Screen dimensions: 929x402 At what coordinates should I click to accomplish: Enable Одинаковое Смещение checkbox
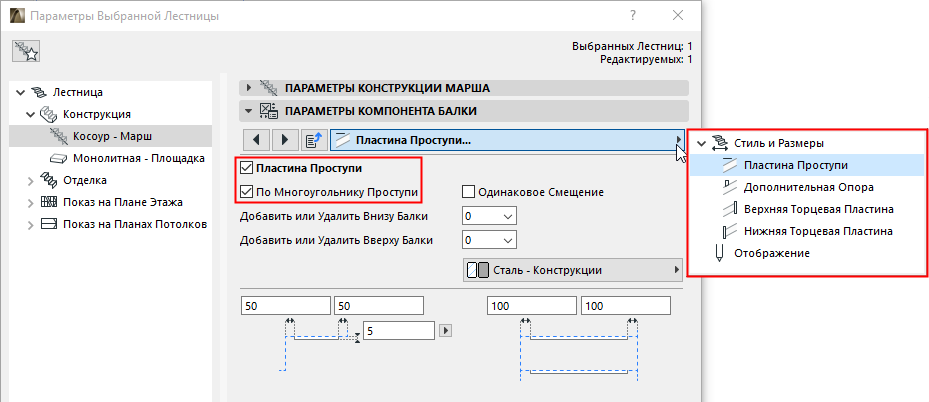[x=468, y=192]
